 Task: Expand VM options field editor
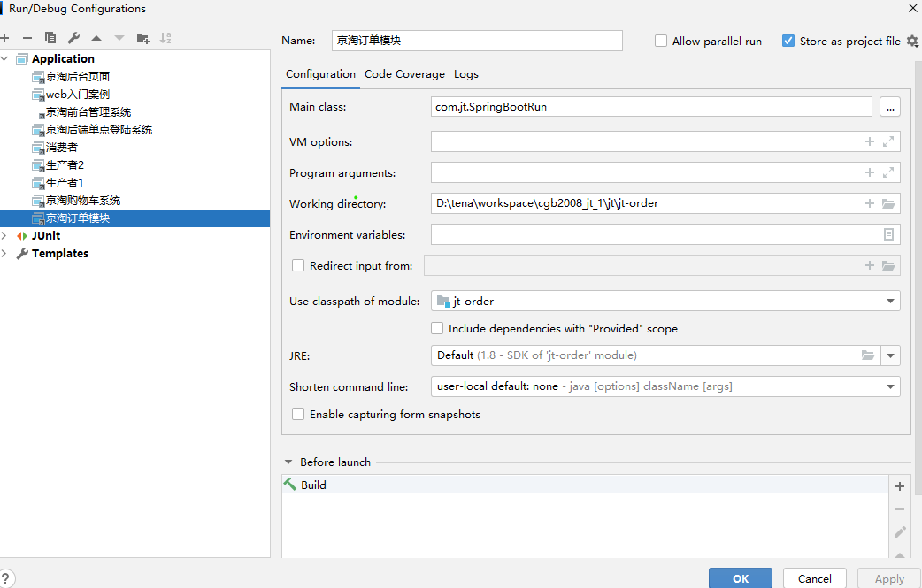click(888, 141)
